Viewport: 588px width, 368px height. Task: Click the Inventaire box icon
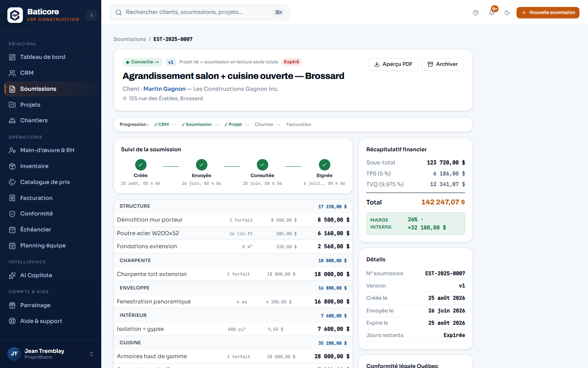coord(12,166)
